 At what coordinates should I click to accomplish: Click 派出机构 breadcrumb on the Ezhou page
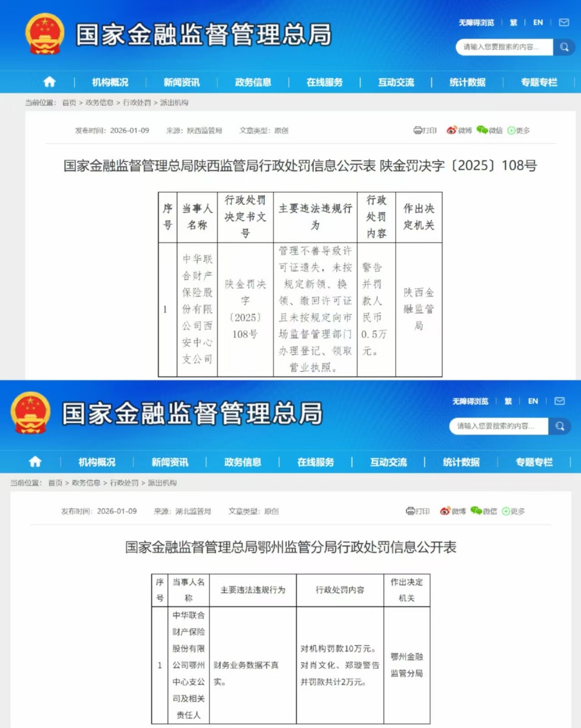(162, 483)
